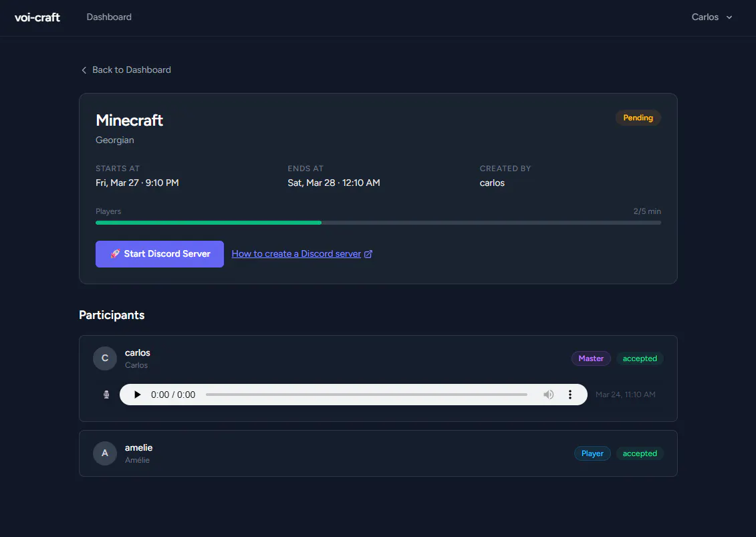Screen dimensions: 756x537
Task: Open How to create a Discord server
Action: click(296, 253)
